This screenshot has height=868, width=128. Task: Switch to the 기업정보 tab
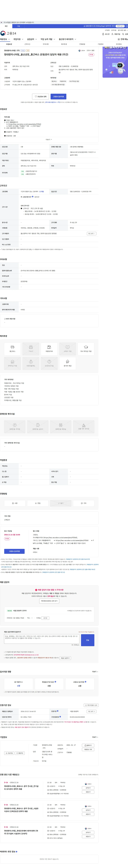[x=101, y=44]
